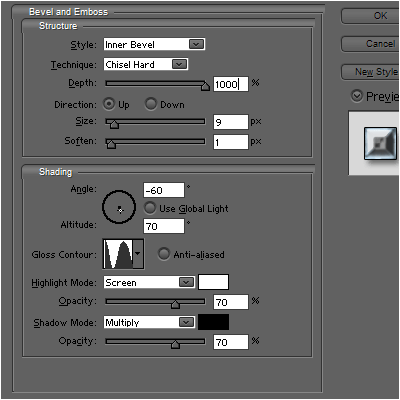The height and width of the screenshot is (400, 400).
Task: Open the Style dropdown showing Inner Bevel
Action: point(154,44)
